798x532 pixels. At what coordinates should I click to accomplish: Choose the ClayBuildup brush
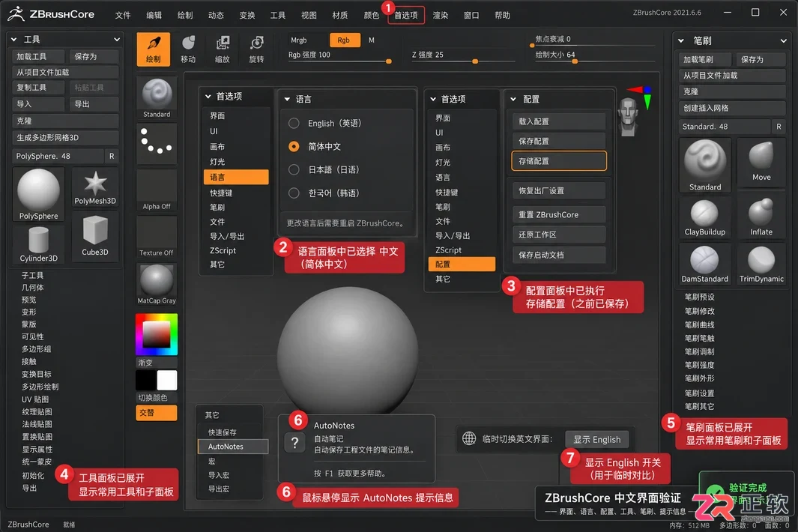(705, 217)
